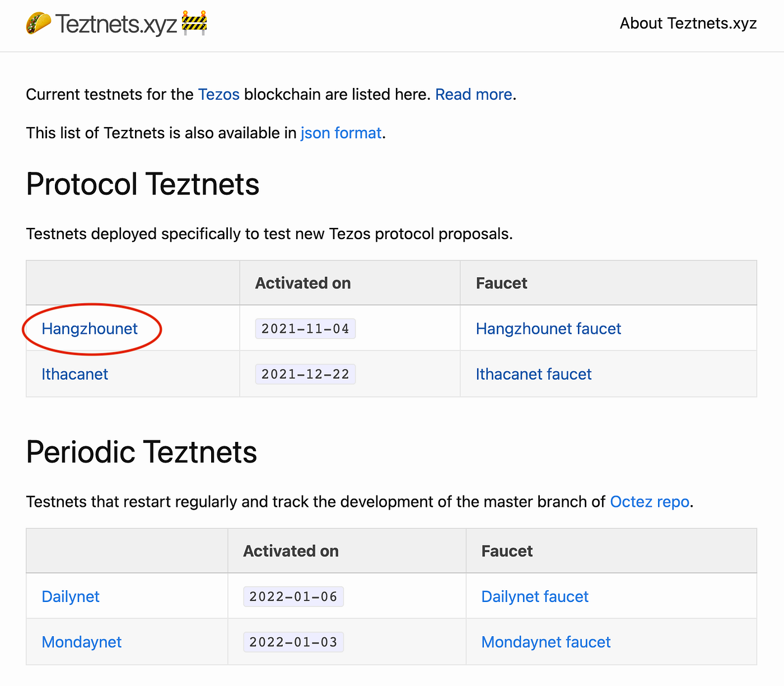Open the Hangzhounet testnet page

coord(90,329)
